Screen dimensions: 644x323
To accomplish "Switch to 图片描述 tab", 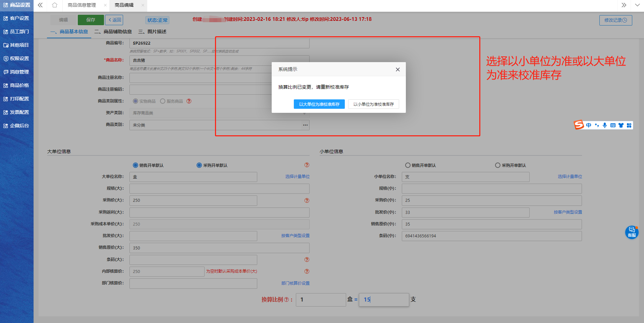I will 152,32.
